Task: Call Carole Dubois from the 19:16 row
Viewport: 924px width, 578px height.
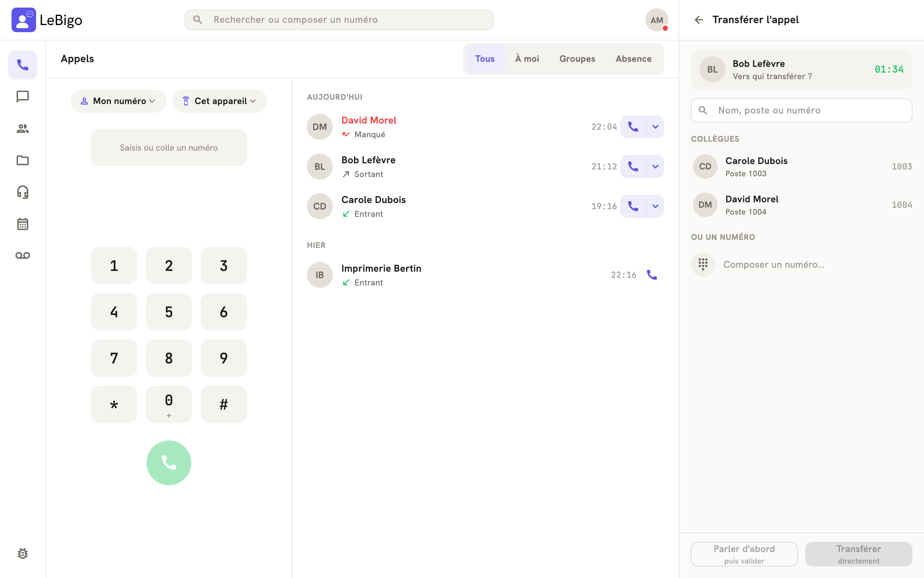Action: click(x=633, y=206)
